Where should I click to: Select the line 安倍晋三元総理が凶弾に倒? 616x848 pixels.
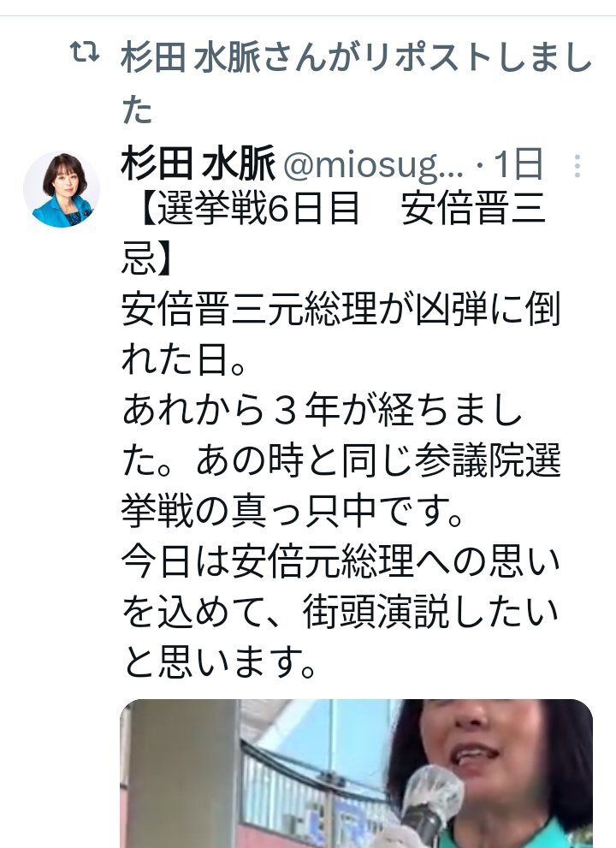[341, 310]
